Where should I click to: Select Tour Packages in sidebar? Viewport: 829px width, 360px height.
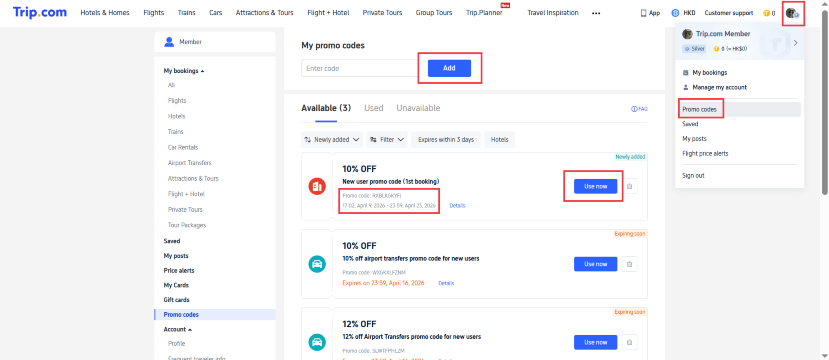tap(187, 225)
